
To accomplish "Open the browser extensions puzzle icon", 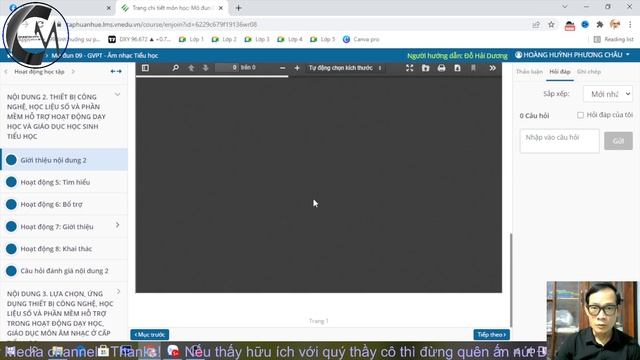I will pos(600,24).
